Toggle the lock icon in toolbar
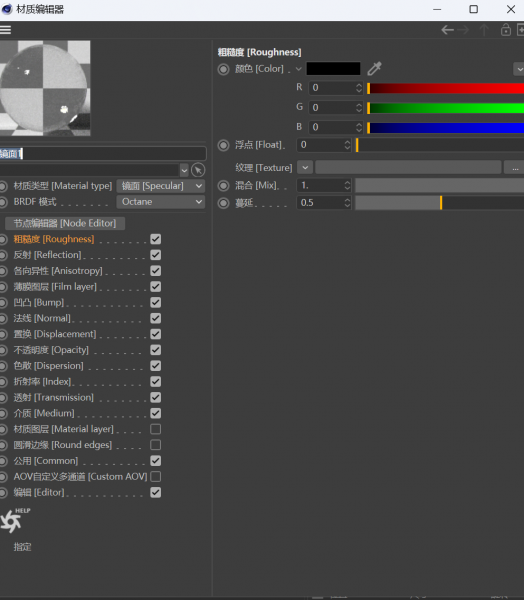The height and width of the screenshot is (600, 524). coord(506,29)
